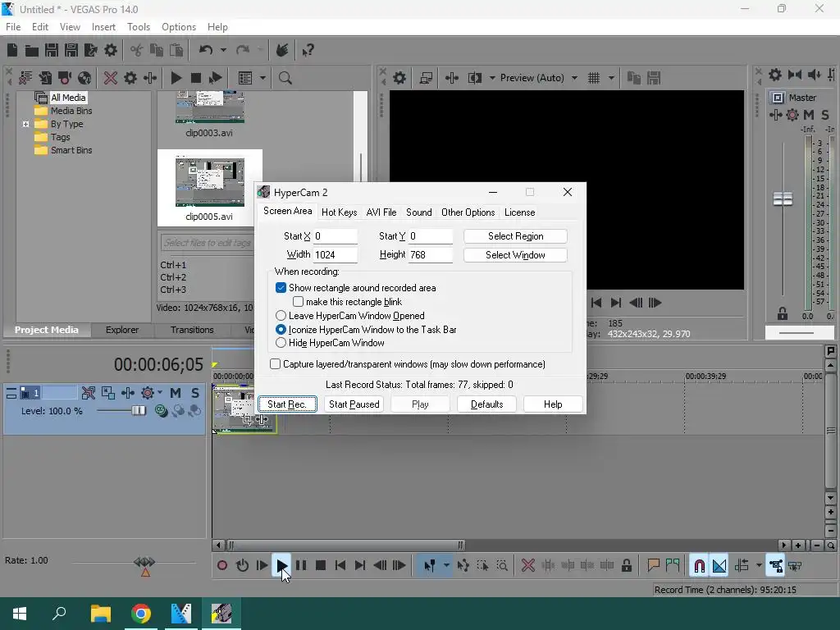Click the Save icon in the main toolbar
840x630 pixels.
52,50
